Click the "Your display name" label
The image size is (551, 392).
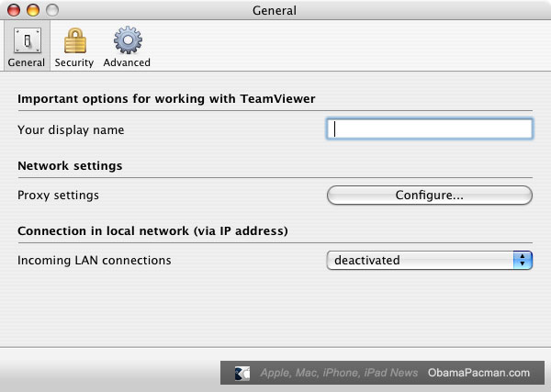click(71, 130)
